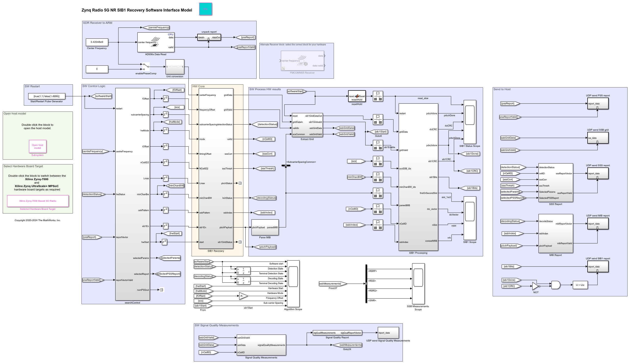Image resolution: width=630 pixels, height=364 pixels.
Task: Open the Algorithm Scope block
Action: coord(293,284)
